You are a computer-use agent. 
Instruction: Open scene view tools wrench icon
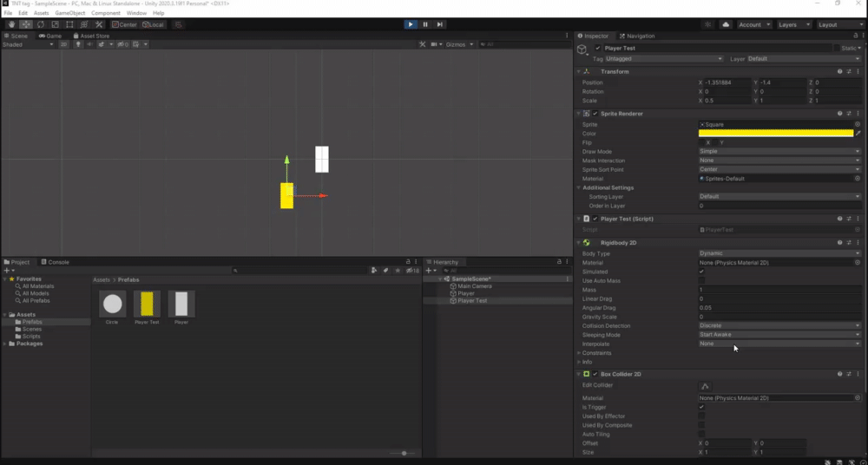click(x=423, y=44)
